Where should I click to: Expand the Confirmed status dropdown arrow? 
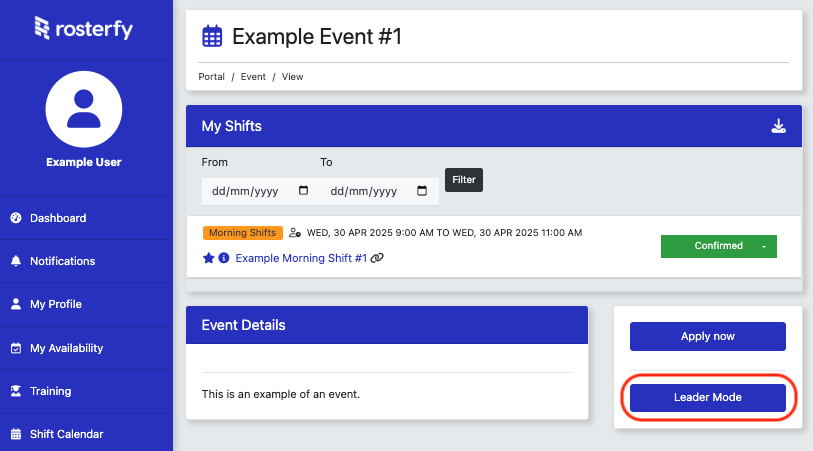pyautogui.click(x=764, y=246)
